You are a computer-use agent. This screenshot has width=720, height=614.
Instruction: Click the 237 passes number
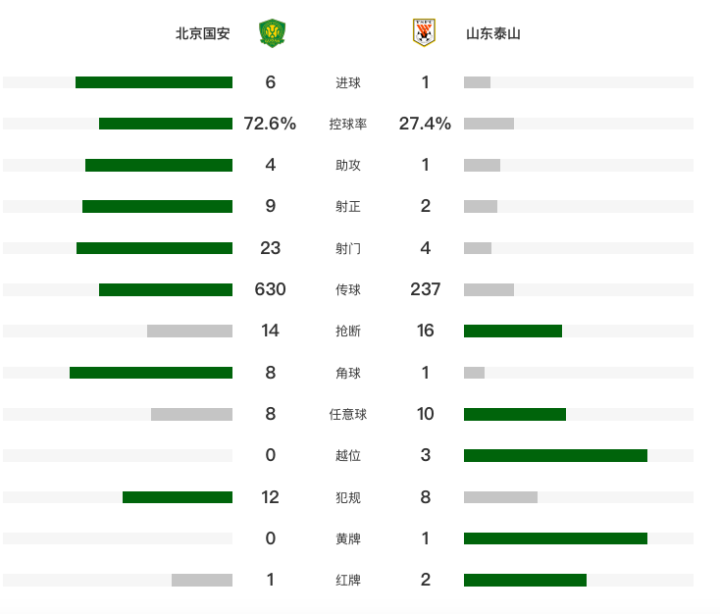click(x=425, y=289)
